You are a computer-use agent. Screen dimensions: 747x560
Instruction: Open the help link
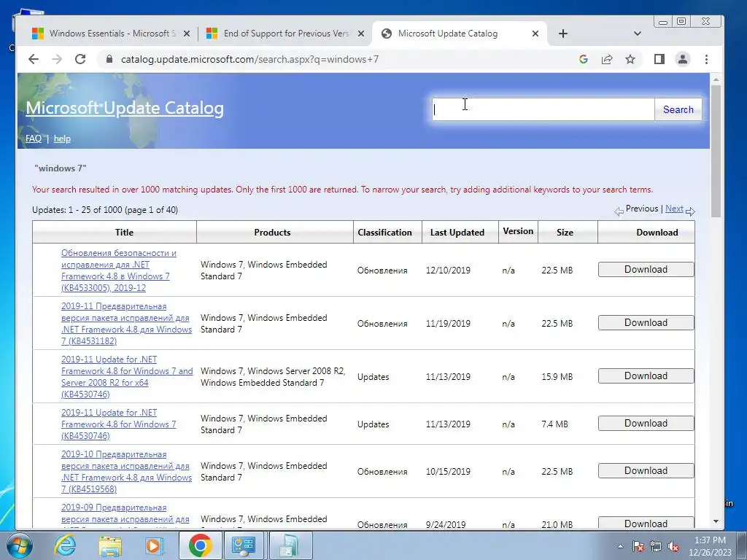pos(62,139)
